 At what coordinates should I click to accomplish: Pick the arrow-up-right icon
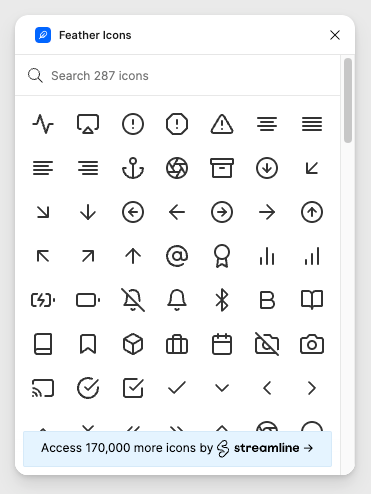coord(88,256)
